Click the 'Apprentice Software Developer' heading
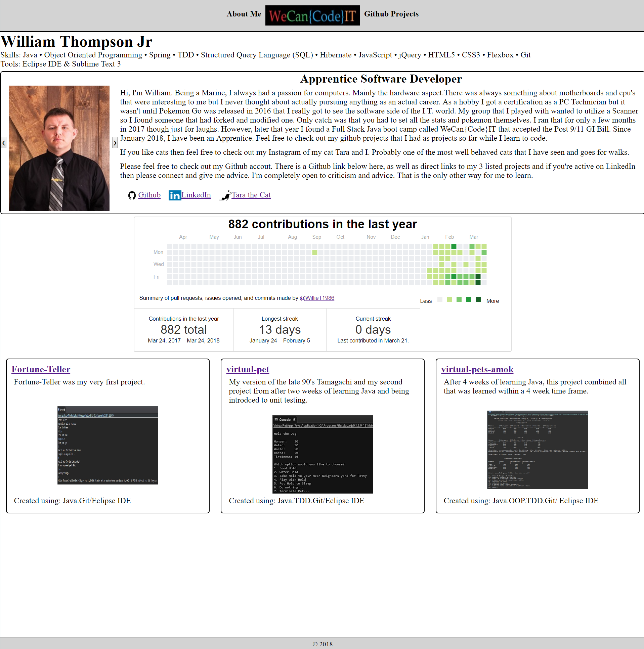Viewport: 644px width, 649px height. 381,79
